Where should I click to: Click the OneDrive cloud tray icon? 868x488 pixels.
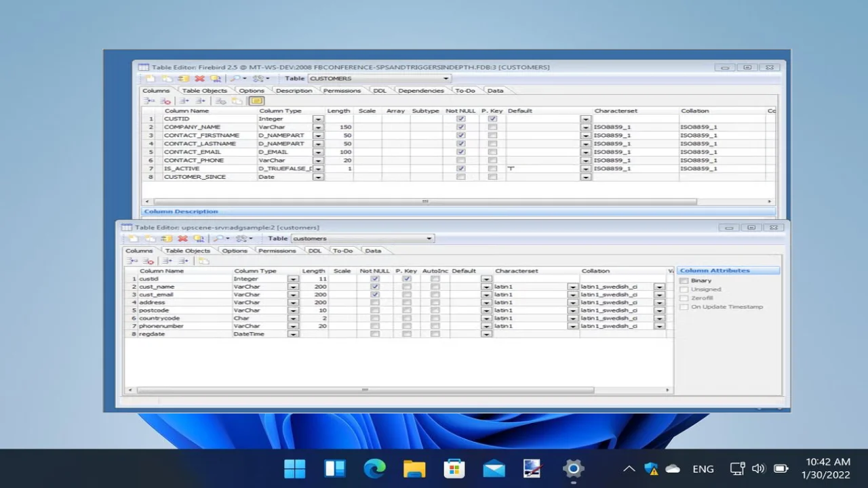(x=673, y=468)
